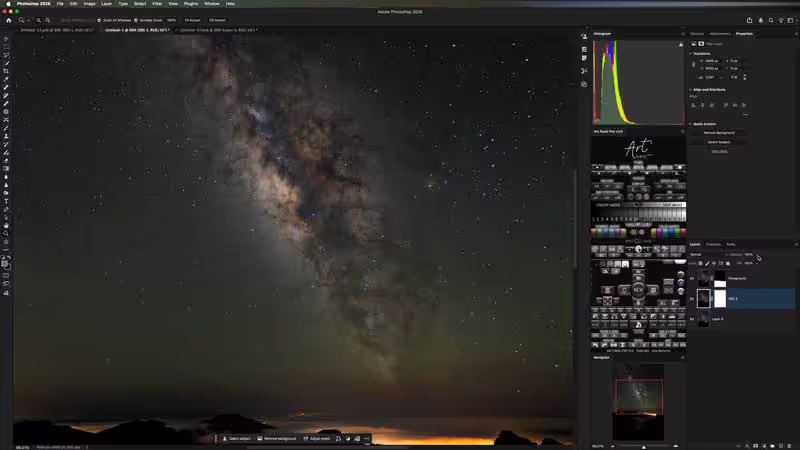
Task: Click the zoom in magnifier icon
Action: coord(38,20)
